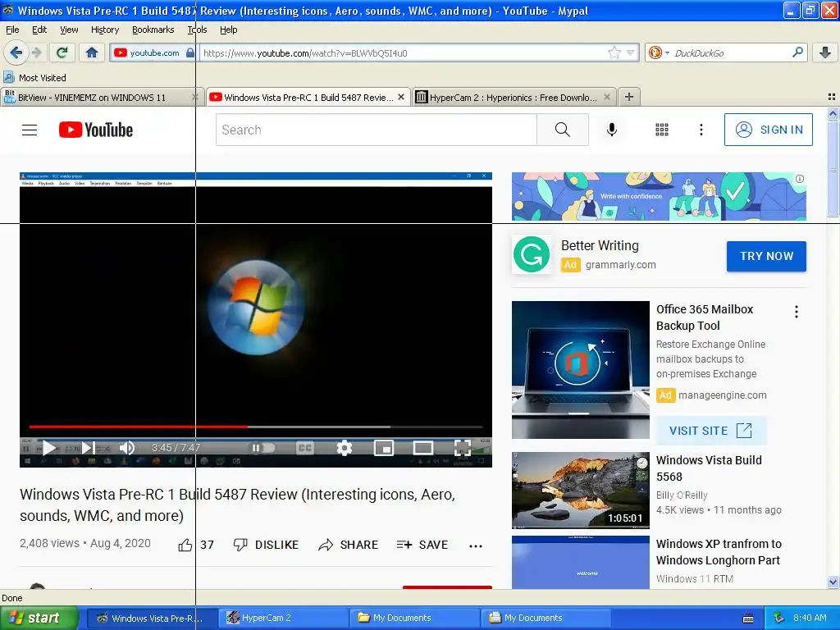
Task: Click the SAVE to playlist button
Action: [422, 545]
